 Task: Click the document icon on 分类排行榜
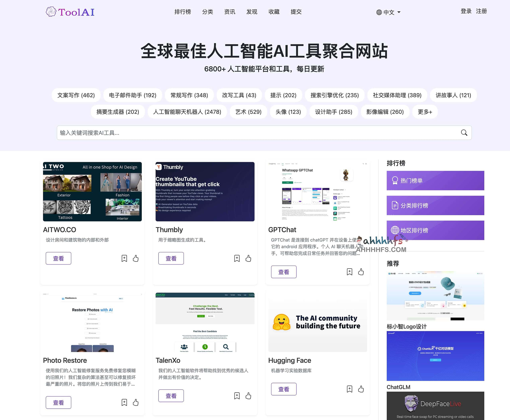click(395, 205)
